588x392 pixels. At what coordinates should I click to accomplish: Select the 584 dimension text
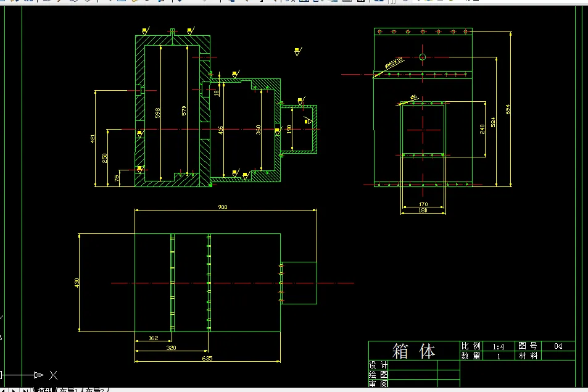pyautogui.click(x=493, y=122)
